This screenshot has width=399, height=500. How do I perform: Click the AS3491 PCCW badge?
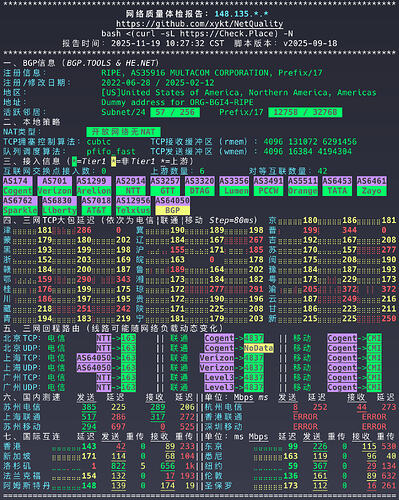click(x=268, y=186)
